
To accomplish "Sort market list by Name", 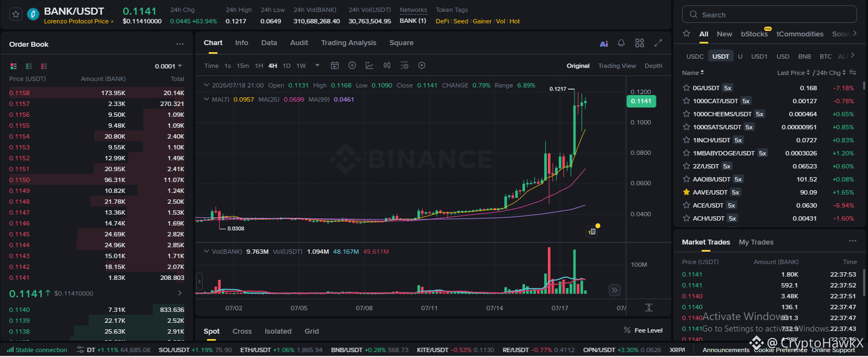I will 693,72.
